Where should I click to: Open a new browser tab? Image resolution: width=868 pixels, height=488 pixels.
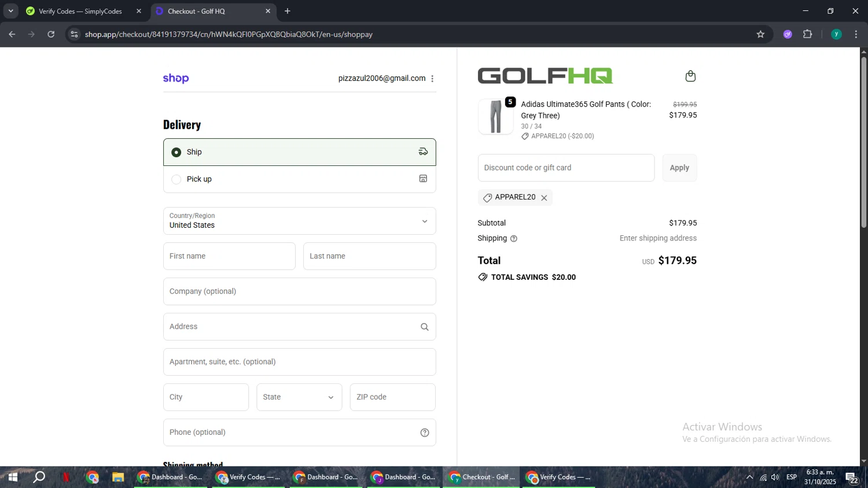tap(288, 11)
